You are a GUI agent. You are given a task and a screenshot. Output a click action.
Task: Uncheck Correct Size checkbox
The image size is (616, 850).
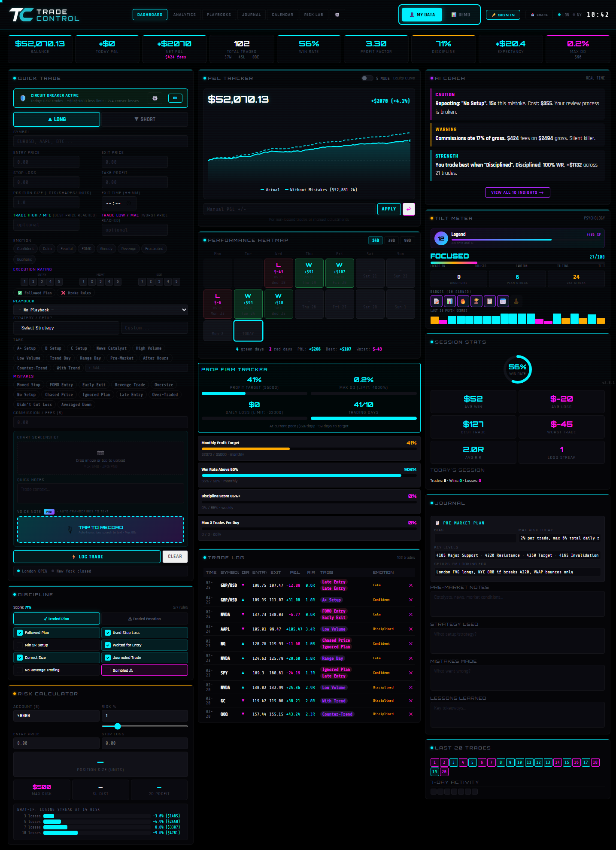click(20, 658)
